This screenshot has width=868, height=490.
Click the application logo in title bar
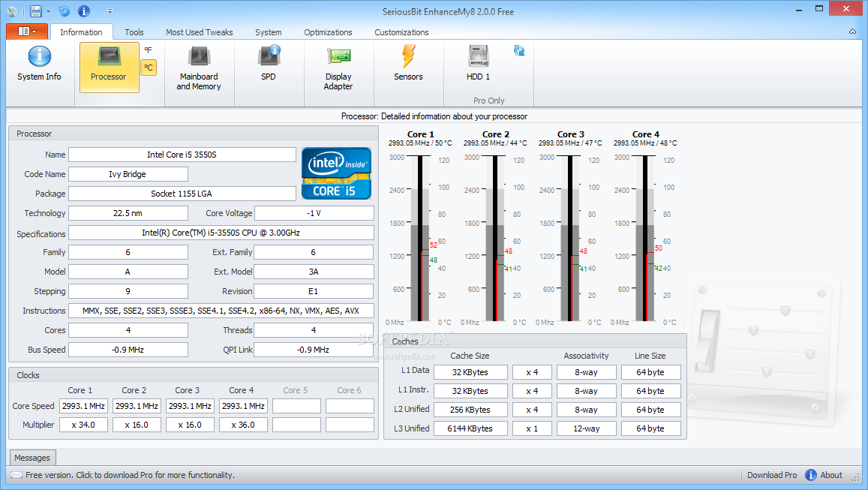click(x=12, y=11)
